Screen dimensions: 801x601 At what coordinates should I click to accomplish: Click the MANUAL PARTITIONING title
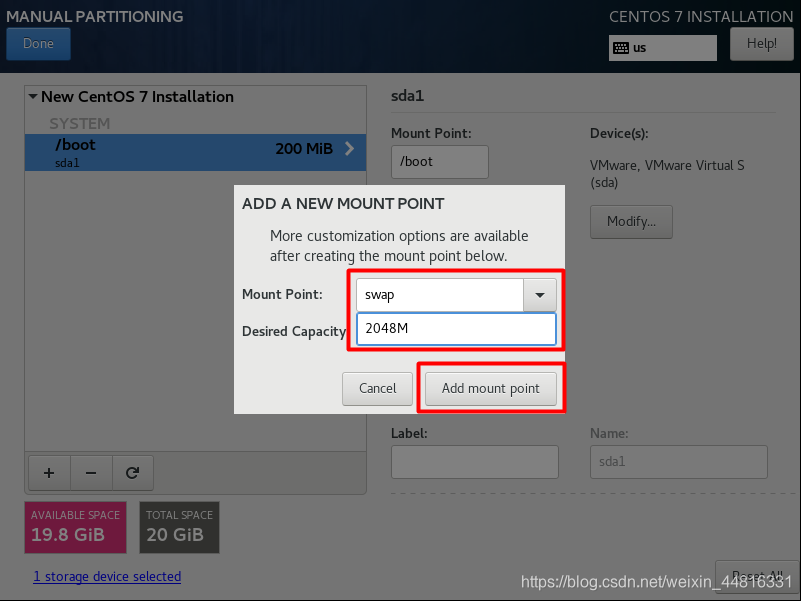pos(95,16)
